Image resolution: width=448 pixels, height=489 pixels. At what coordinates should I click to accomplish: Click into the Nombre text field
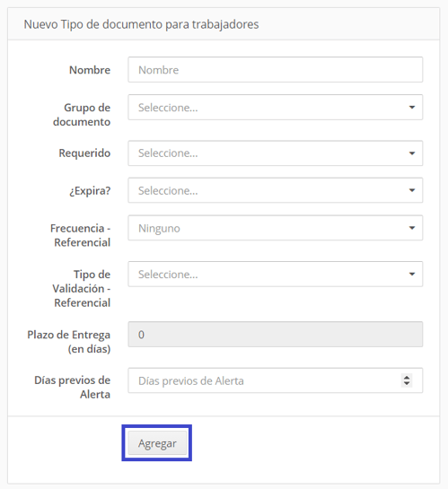275,70
